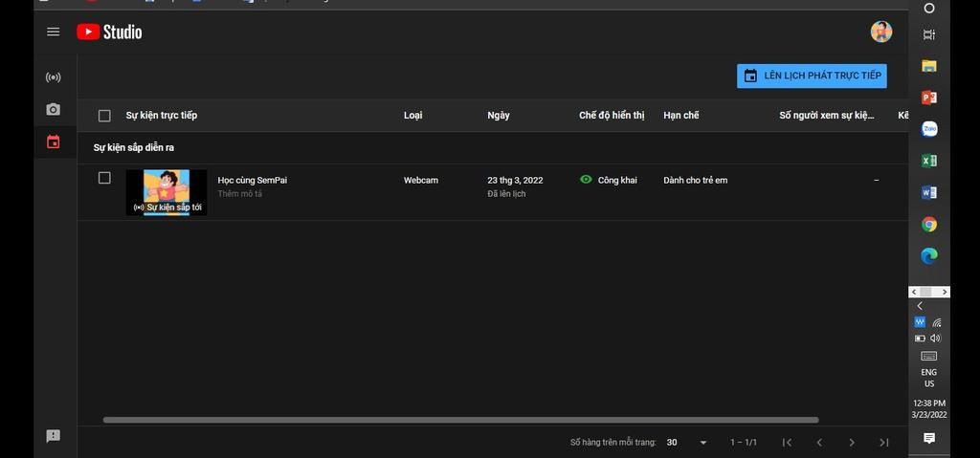This screenshot has height=458, width=980.
Task: Open the Học cùng SemPai title link
Action: [x=253, y=180]
